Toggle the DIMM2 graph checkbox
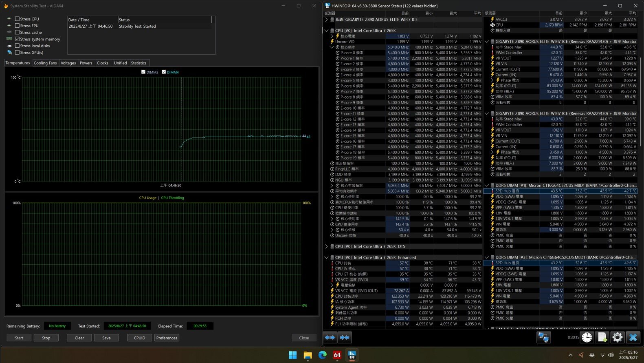 143,72
